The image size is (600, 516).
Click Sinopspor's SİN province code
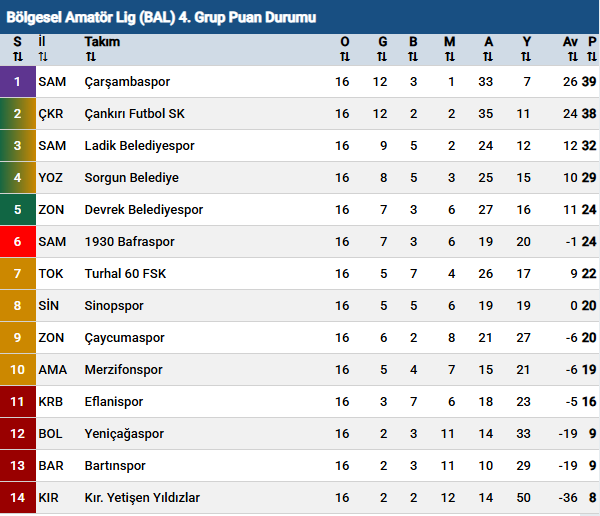50,306
